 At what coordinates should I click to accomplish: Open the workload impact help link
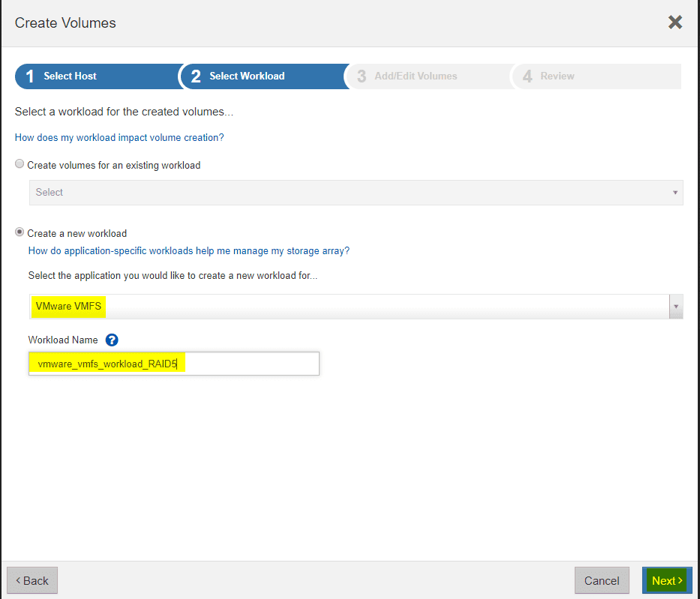pos(120,139)
